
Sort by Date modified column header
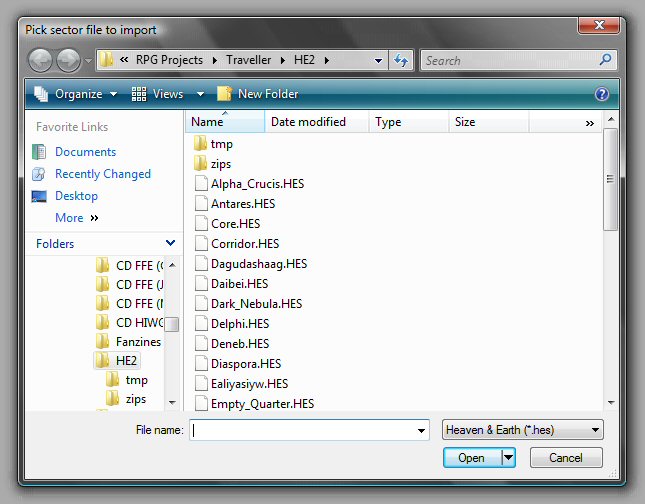[x=308, y=122]
